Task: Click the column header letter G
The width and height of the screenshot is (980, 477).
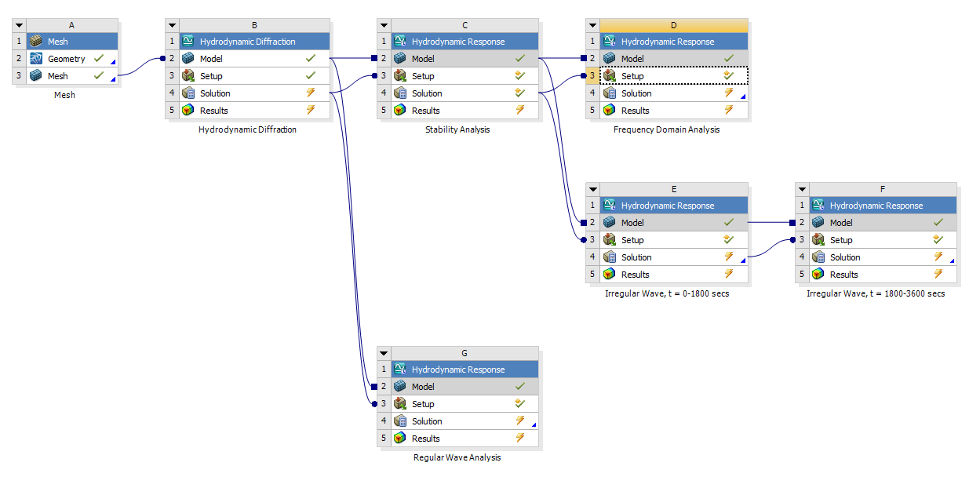Action: (464, 353)
